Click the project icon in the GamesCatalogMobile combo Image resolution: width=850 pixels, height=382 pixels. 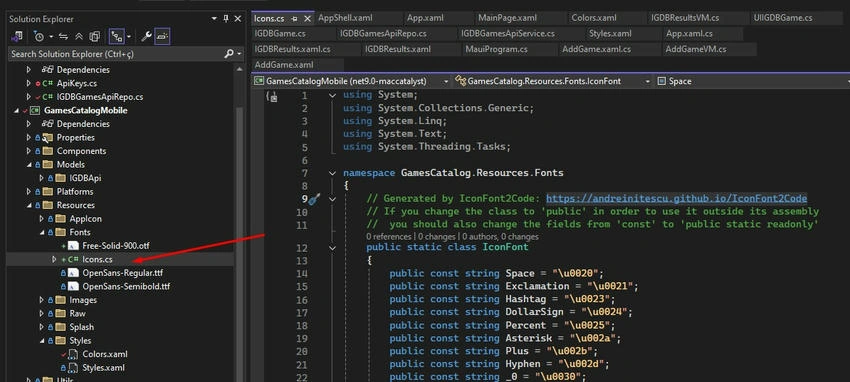(x=260, y=81)
